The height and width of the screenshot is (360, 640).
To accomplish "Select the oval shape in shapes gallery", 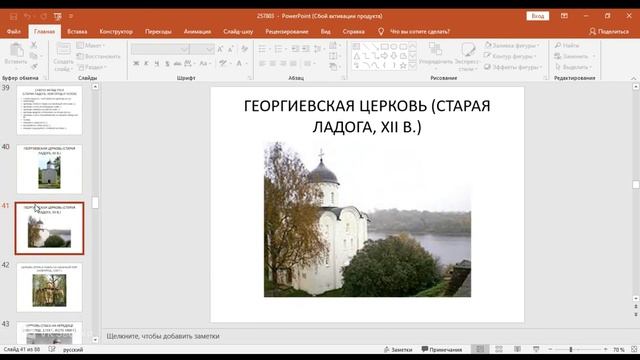I will [394, 47].
